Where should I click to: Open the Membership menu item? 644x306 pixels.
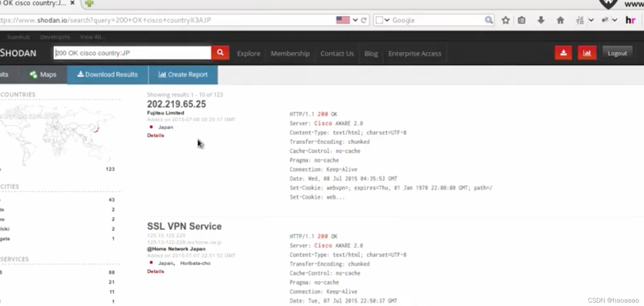290,54
